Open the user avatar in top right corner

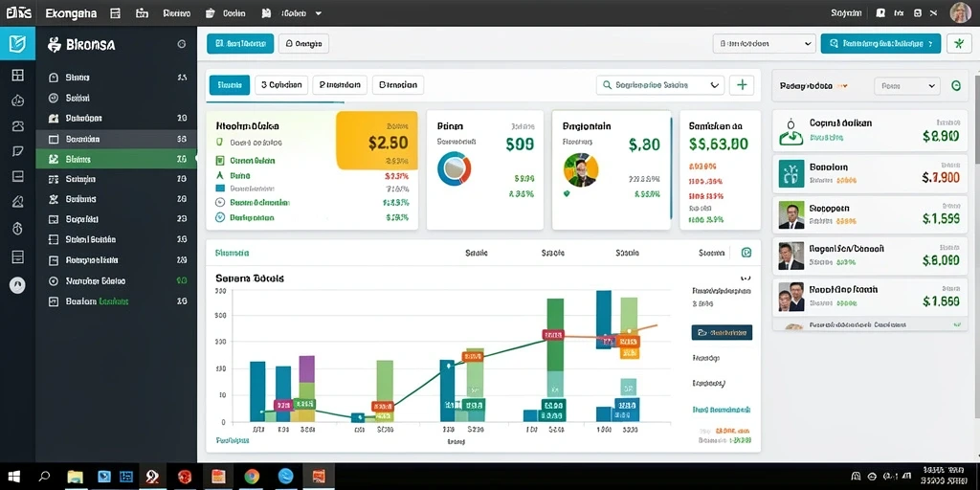tap(960, 12)
